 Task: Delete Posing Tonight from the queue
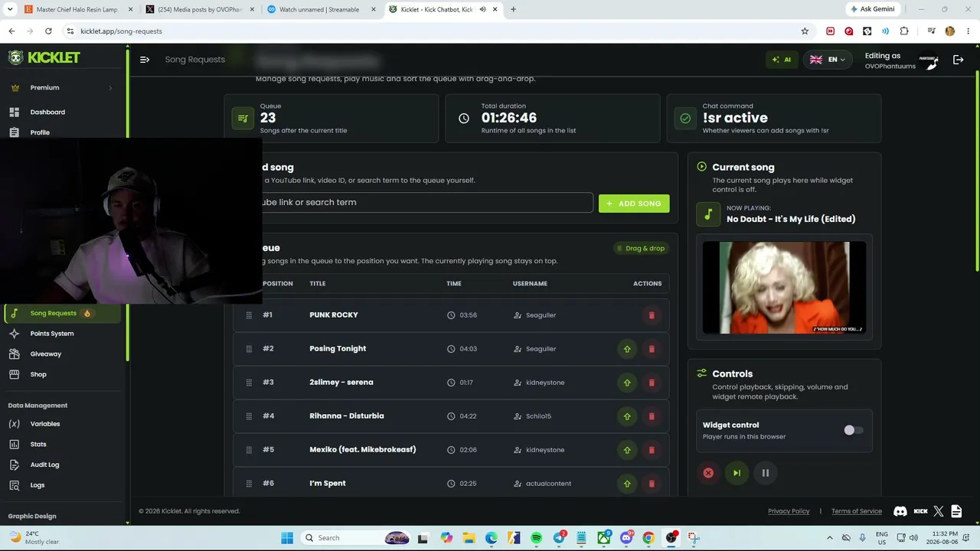pos(652,349)
